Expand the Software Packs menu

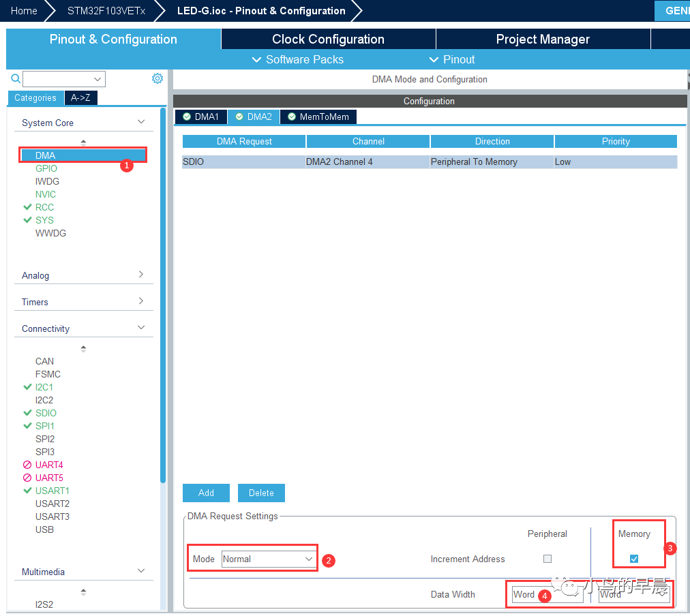pos(299,59)
